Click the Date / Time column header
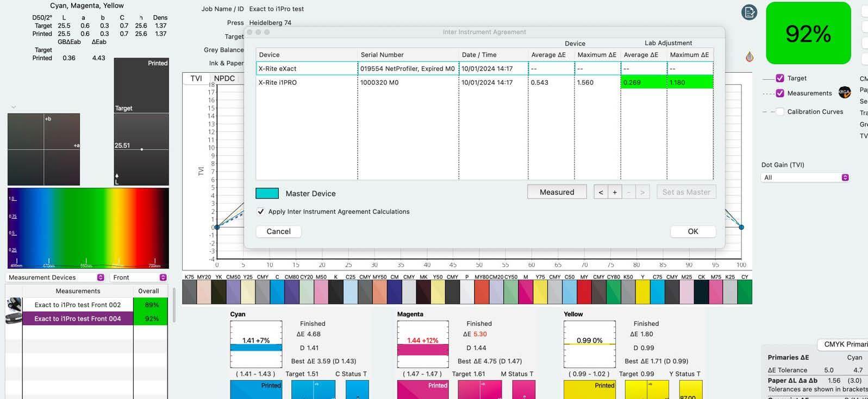This screenshot has height=399, width=868. click(494, 55)
